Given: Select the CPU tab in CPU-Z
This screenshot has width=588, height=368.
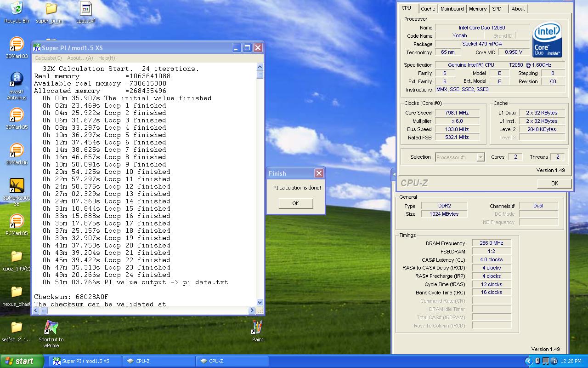Looking at the screenshot, I should click(x=406, y=8).
